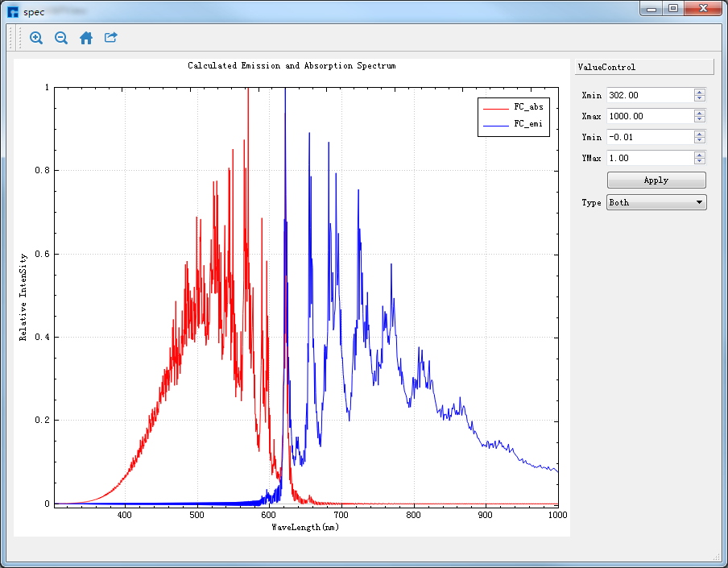Click the zoom out magnifier icon

[61, 38]
